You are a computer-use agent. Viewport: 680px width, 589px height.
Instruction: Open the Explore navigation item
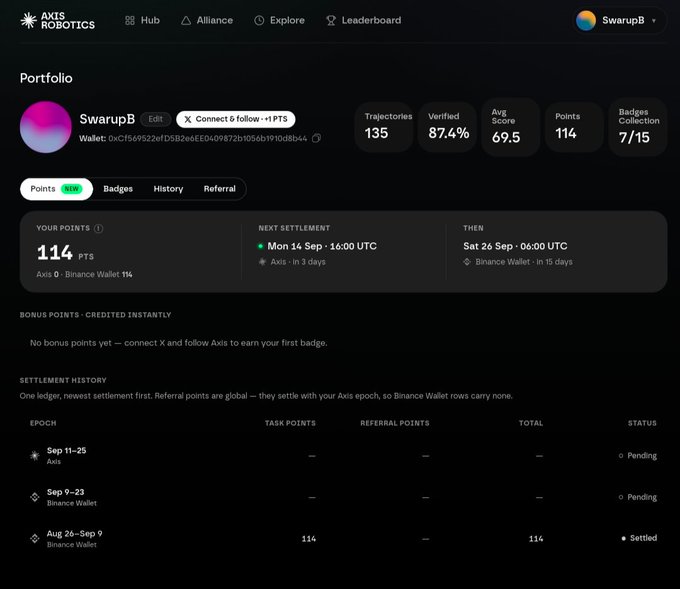[x=279, y=20]
